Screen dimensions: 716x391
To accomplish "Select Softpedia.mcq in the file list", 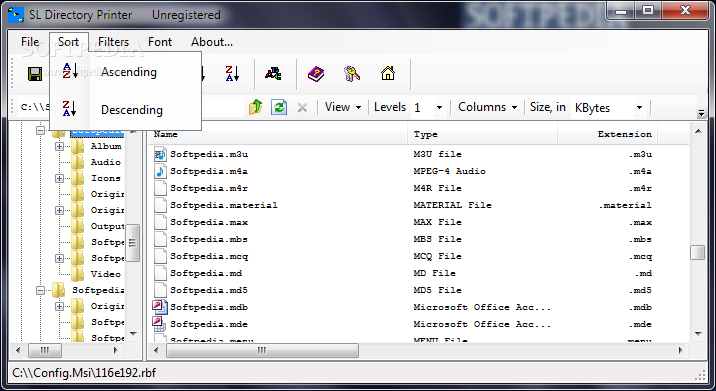I will (x=209, y=256).
